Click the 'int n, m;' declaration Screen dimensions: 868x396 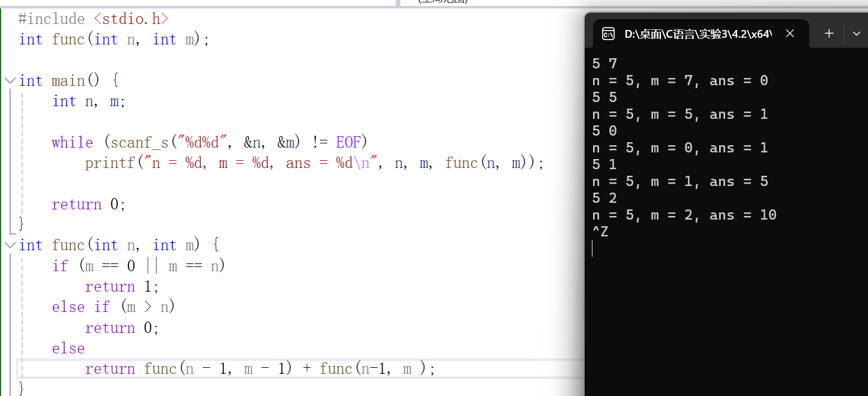point(89,101)
